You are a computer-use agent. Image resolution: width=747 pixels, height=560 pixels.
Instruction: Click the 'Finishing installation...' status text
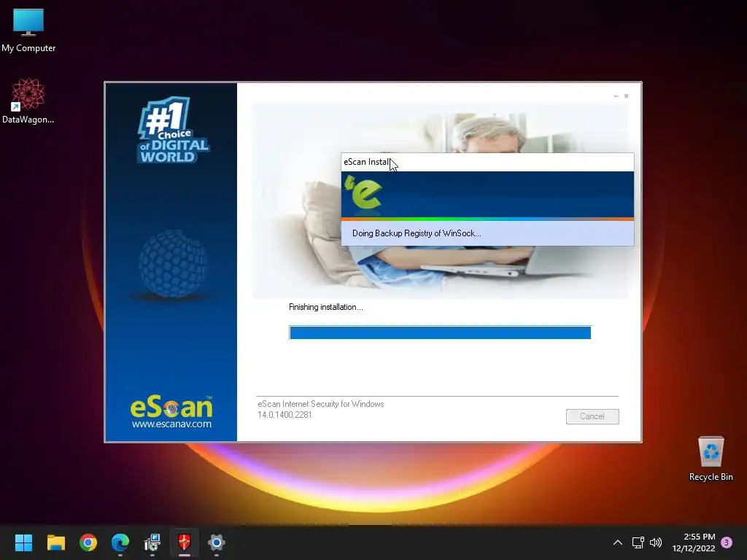point(326,307)
